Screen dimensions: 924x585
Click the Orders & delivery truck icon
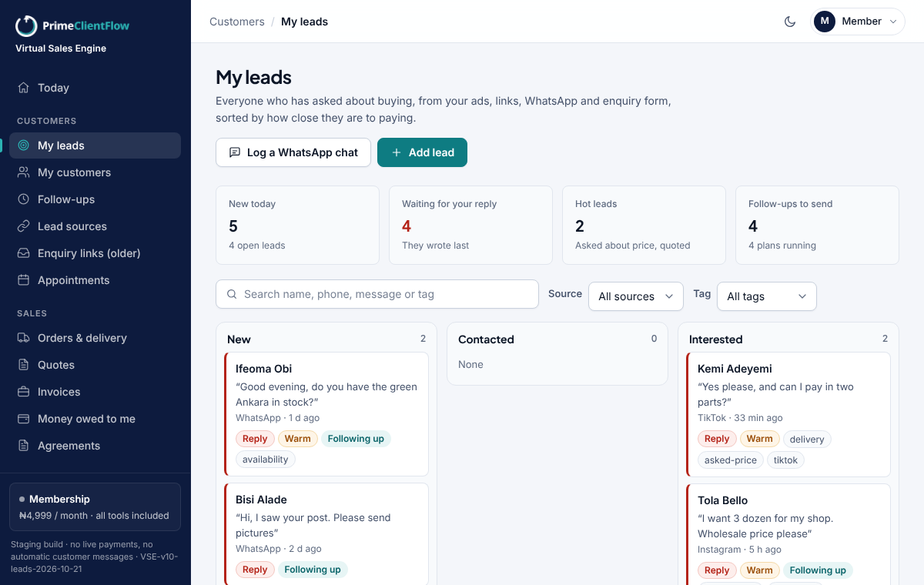24,338
